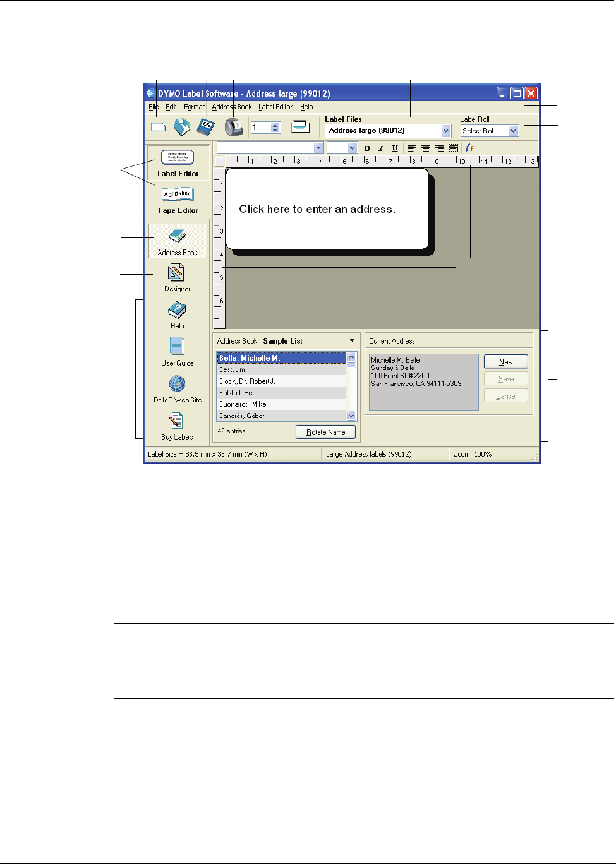
Task: Open the File menu
Action: click(x=154, y=107)
